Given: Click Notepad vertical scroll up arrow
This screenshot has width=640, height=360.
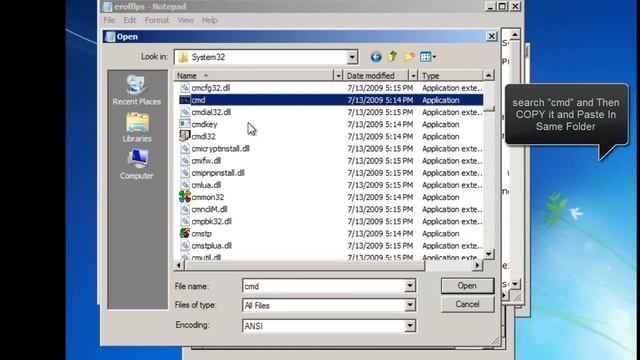Looking at the screenshot, I should 515,35.
